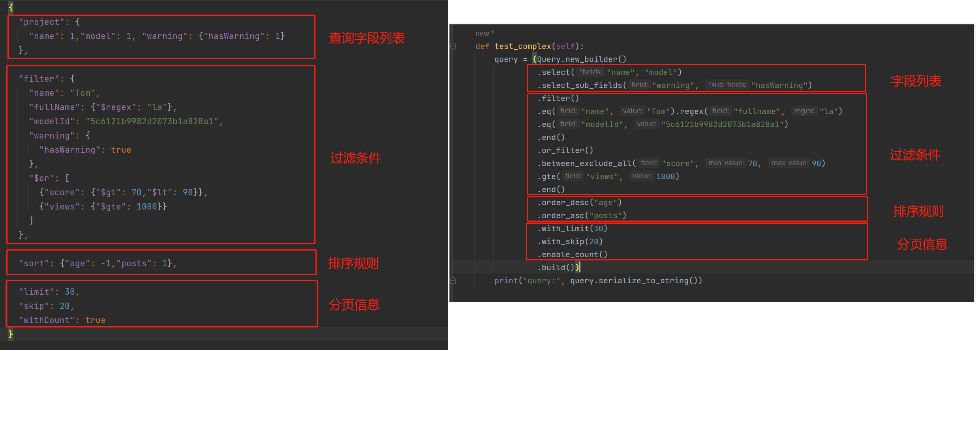Viewport: 980px width, 447px height.
Task: Click the "Tom" value in the JSON filter
Action: (83, 93)
